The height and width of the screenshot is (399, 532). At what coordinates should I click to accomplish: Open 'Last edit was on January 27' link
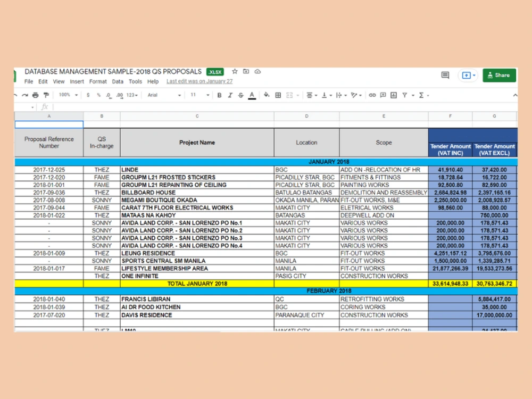[199, 81]
